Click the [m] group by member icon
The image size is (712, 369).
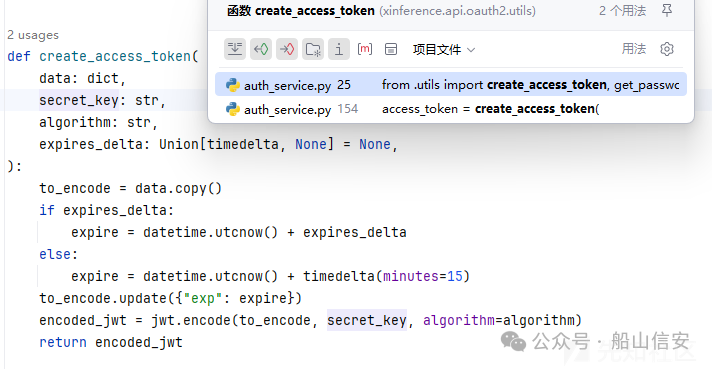pos(365,49)
